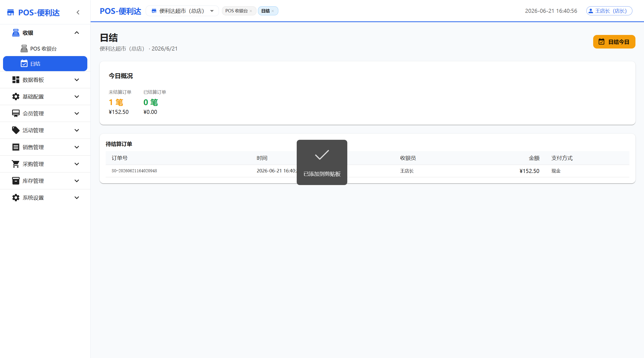Click the 库存管理 archive box icon
Viewport: 644px width, 358px height.
[16, 181]
